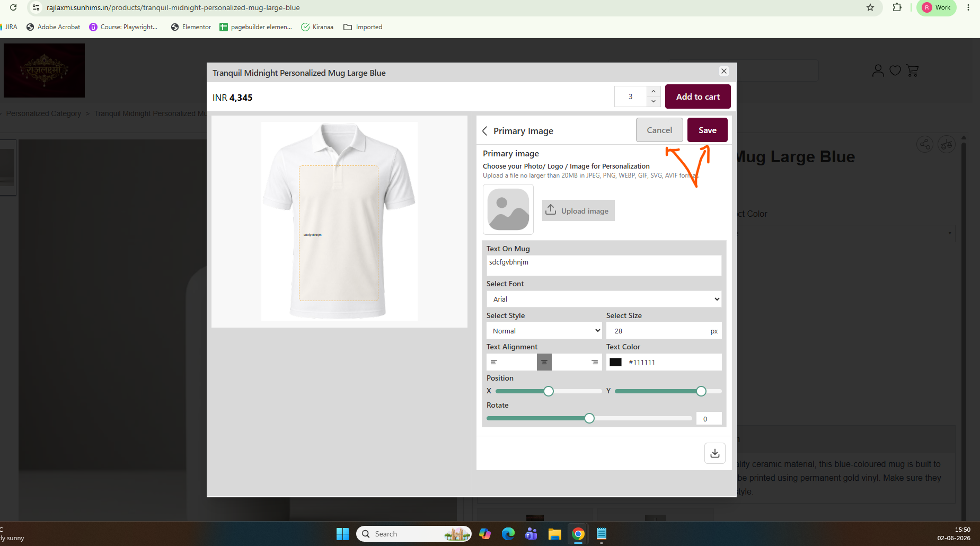Open the JIRA bookmark
980x546 pixels.
(9, 27)
